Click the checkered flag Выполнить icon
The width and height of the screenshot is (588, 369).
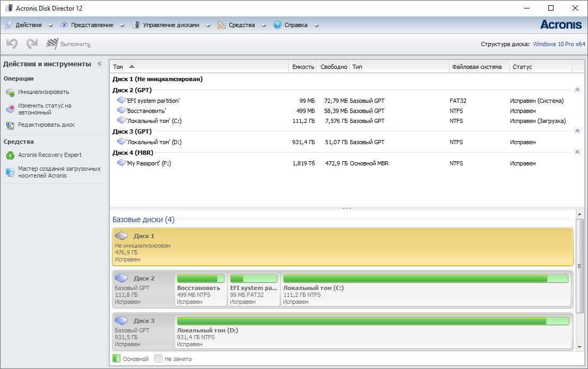(x=52, y=44)
